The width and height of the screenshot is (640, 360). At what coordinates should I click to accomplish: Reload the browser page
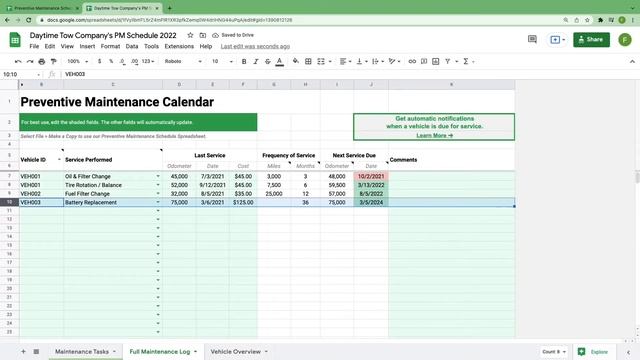click(29, 20)
